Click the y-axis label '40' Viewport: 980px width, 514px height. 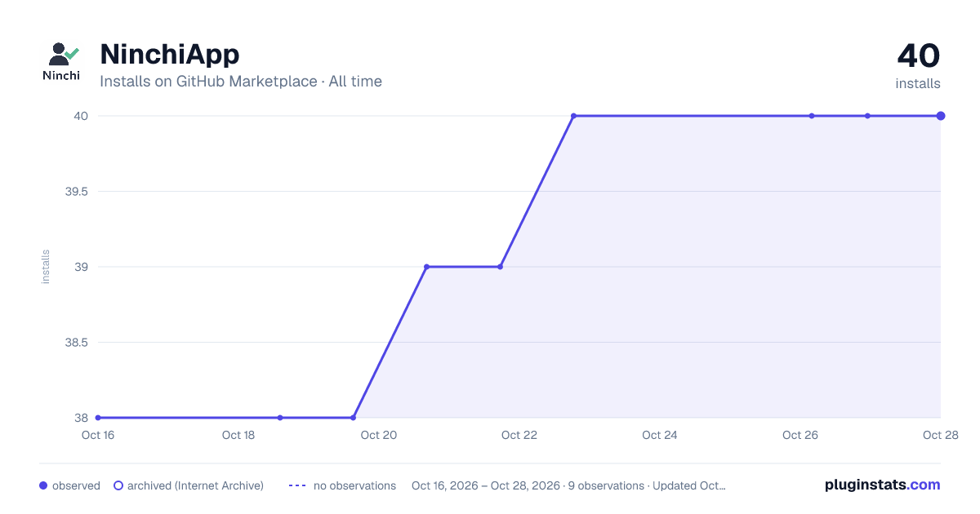click(x=81, y=116)
